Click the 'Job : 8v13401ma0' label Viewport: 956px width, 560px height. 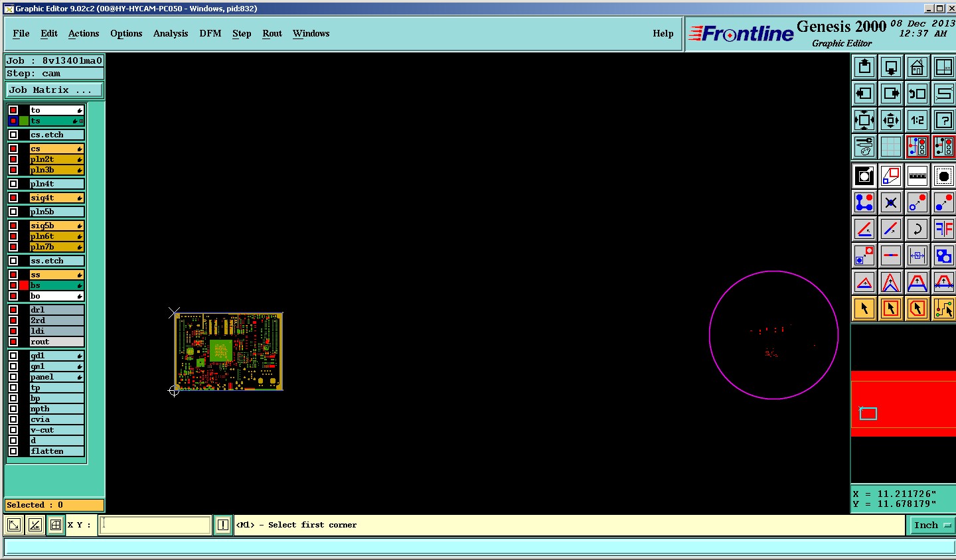tap(54, 60)
